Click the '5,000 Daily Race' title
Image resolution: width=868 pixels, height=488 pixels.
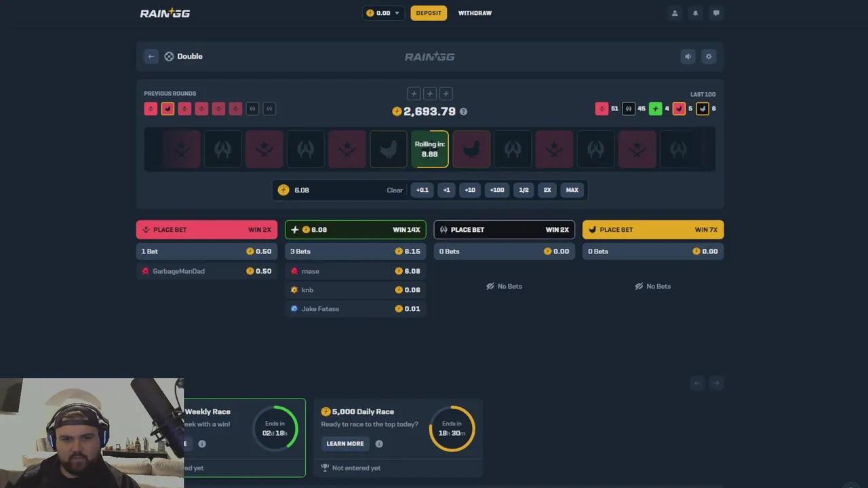(x=363, y=411)
